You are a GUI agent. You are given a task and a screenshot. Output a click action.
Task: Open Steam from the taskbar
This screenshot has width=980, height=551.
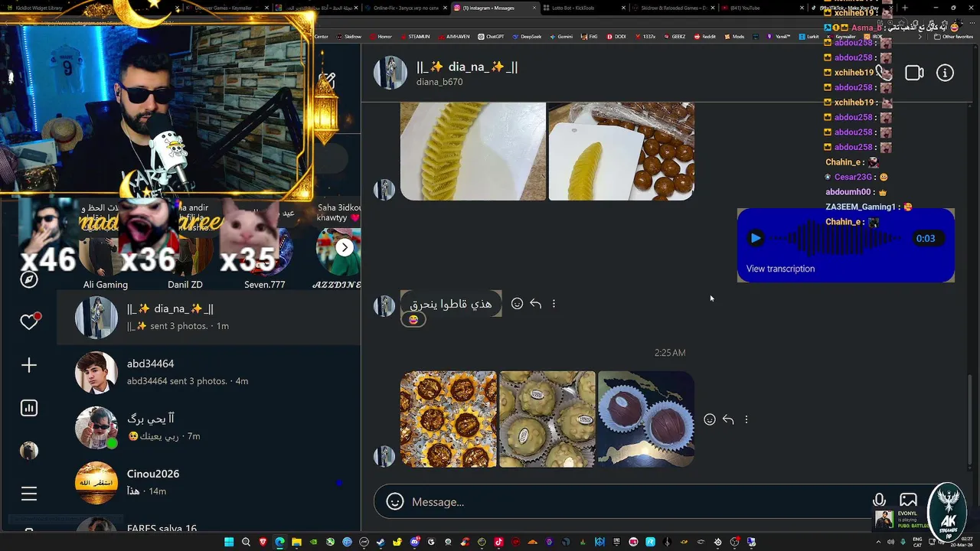381,542
